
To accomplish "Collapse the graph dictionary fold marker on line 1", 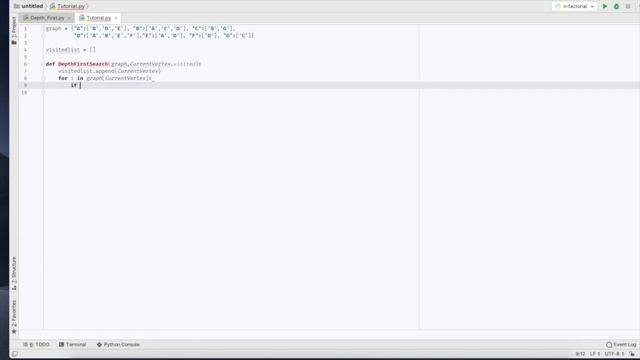I will pos(43,29).
